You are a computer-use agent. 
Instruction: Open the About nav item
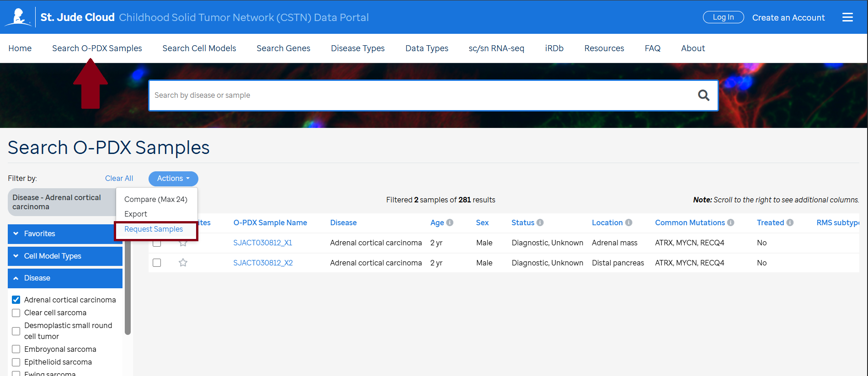[693, 48]
